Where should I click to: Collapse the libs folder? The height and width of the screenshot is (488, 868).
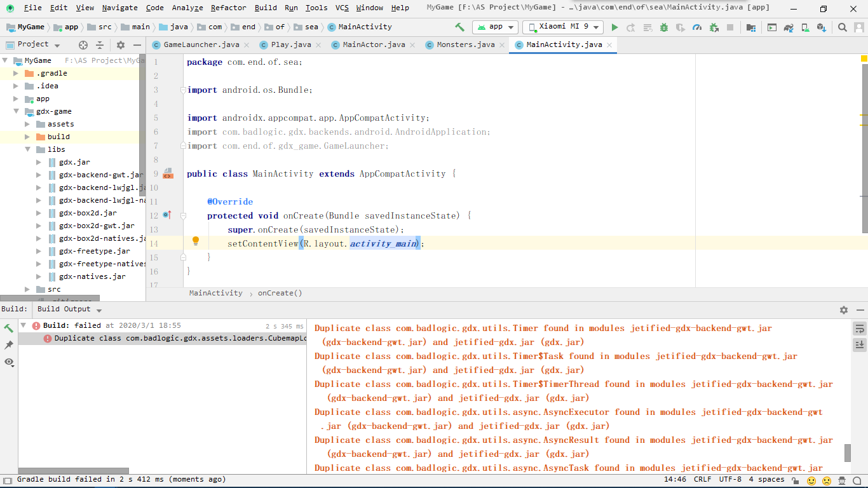click(27, 149)
